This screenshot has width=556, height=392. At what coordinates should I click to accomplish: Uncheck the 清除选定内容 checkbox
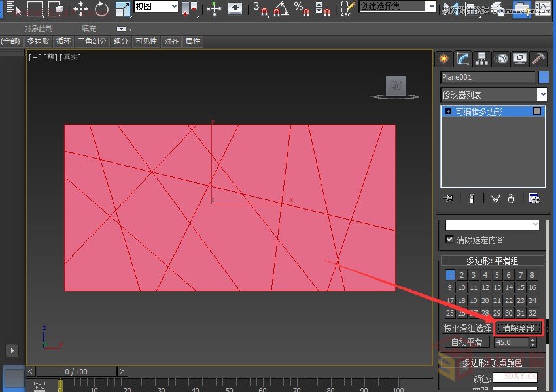coord(449,240)
